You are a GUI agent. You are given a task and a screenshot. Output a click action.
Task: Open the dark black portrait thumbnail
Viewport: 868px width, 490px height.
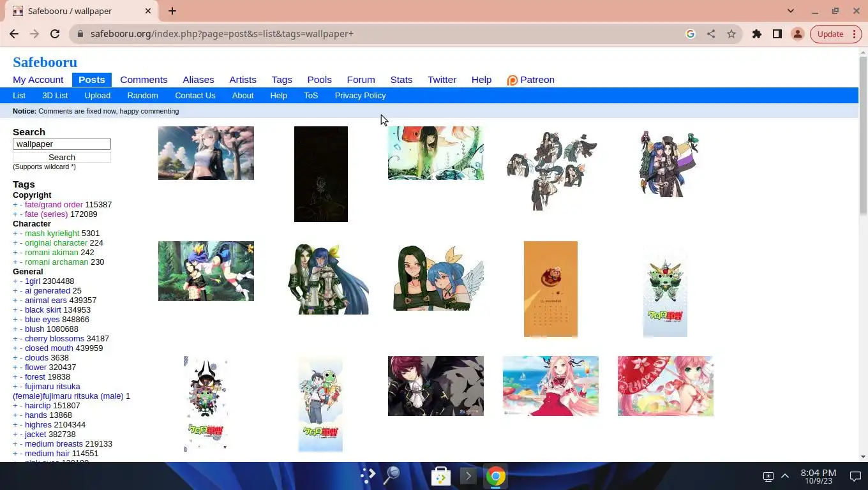[x=321, y=174]
